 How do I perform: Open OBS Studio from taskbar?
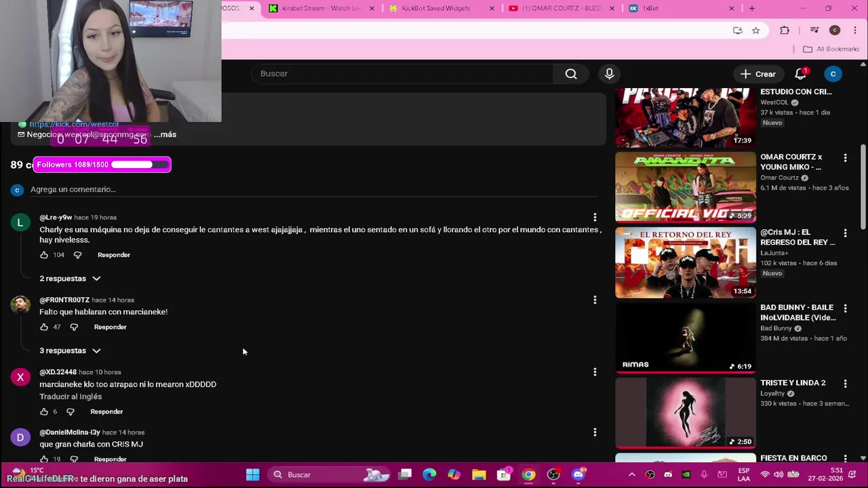[553, 474]
